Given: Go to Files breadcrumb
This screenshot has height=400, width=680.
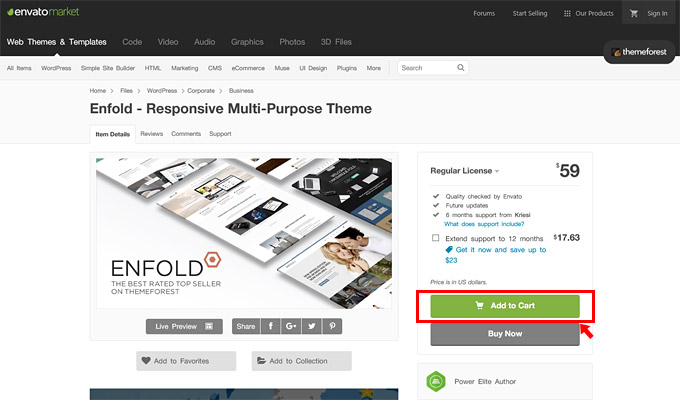Looking at the screenshot, I should pos(126,91).
